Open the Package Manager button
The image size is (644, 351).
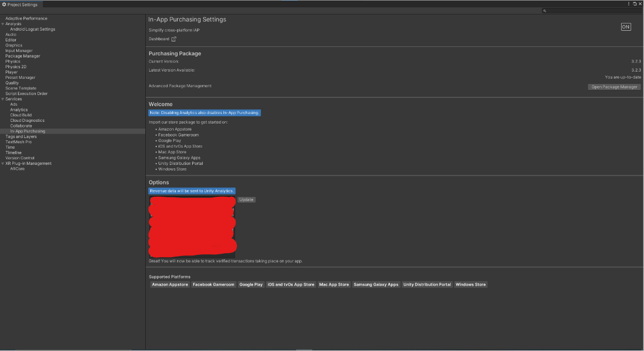click(x=614, y=87)
